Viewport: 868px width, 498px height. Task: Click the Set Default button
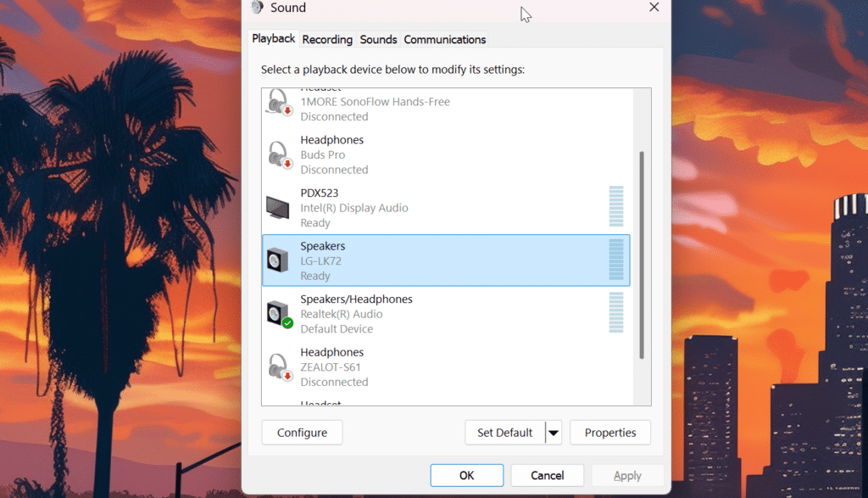pyautogui.click(x=505, y=433)
